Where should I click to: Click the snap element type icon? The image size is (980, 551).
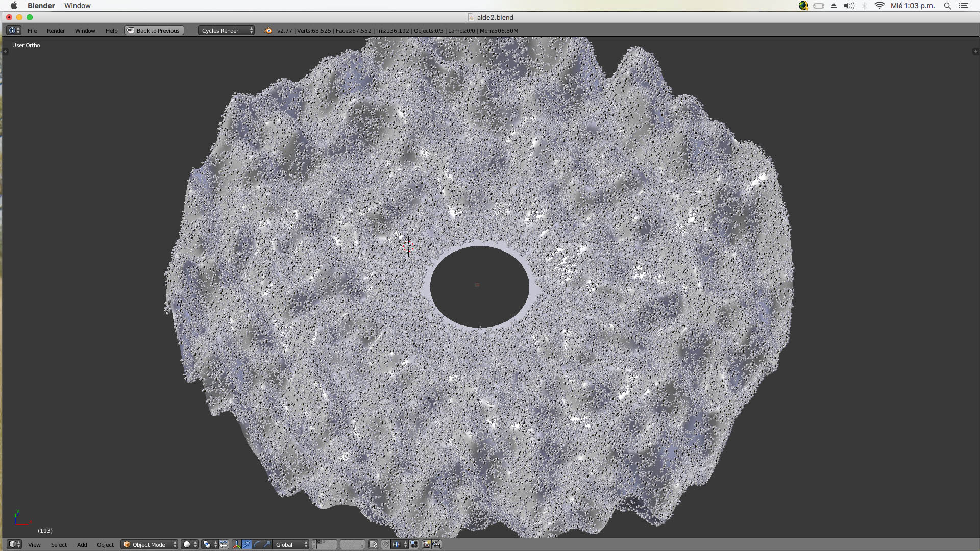coord(397,545)
